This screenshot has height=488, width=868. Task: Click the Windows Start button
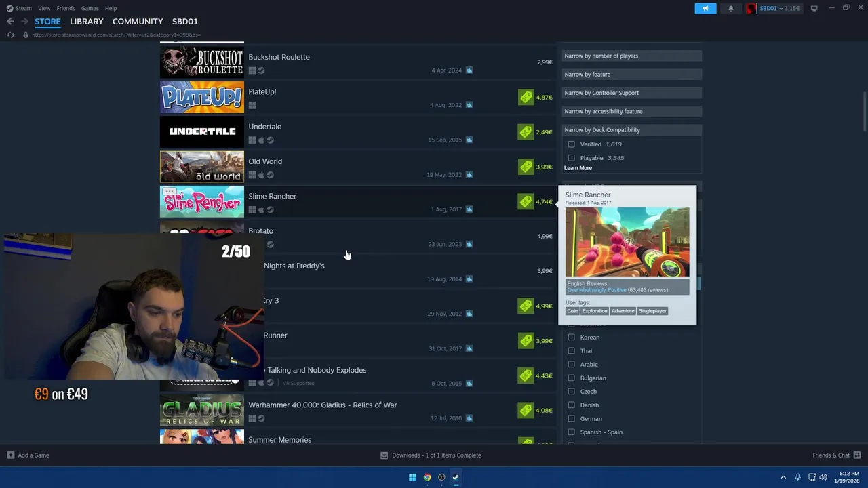(412, 477)
